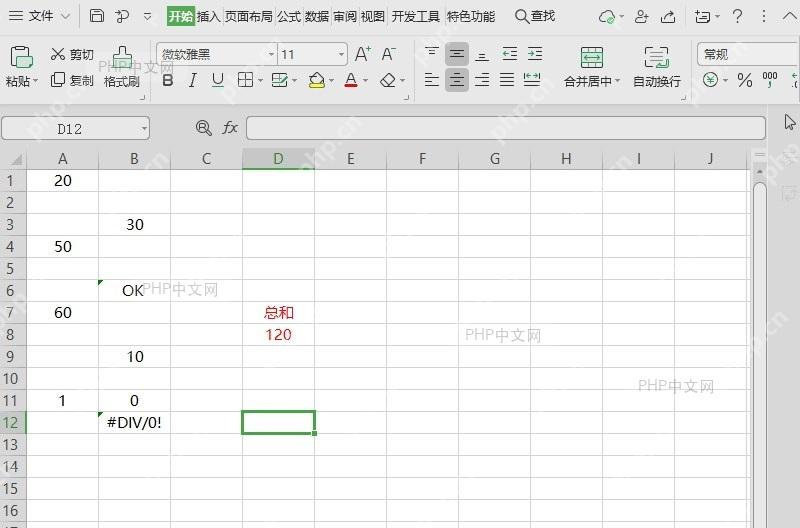This screenshot has width=800, height=528.
Task: Open the Name Box dropdown arrow
Action: (144, 129)
